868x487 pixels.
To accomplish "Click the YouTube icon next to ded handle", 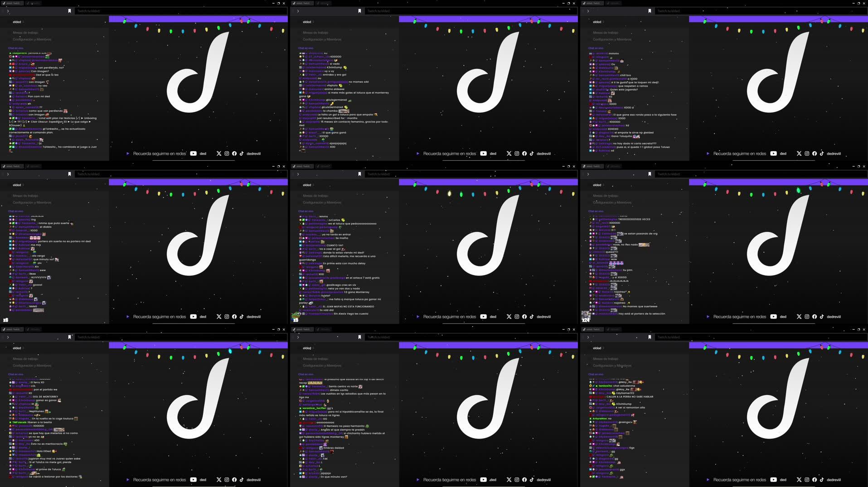I will pyautogui.click(x=194, y=153).
